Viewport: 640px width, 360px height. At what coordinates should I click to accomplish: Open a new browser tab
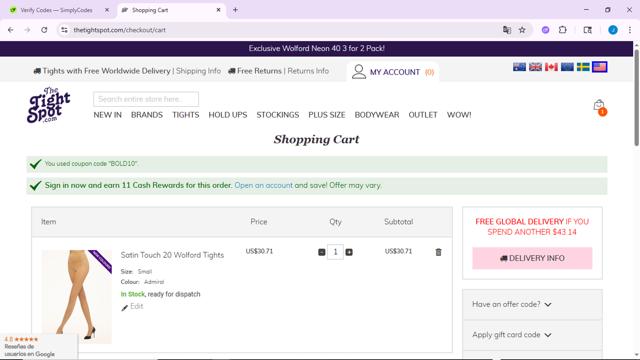(235, 10)
